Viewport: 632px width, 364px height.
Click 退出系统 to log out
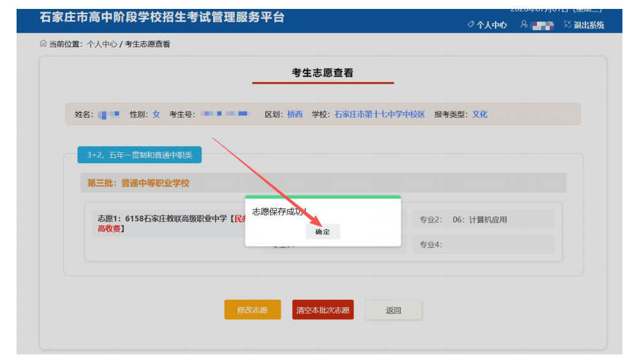589,25
